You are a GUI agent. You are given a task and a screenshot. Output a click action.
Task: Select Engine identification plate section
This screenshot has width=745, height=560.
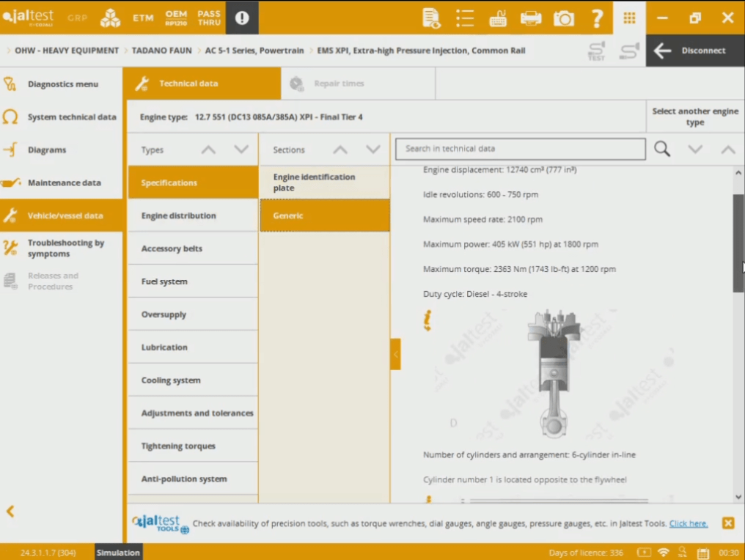point(325,183)
